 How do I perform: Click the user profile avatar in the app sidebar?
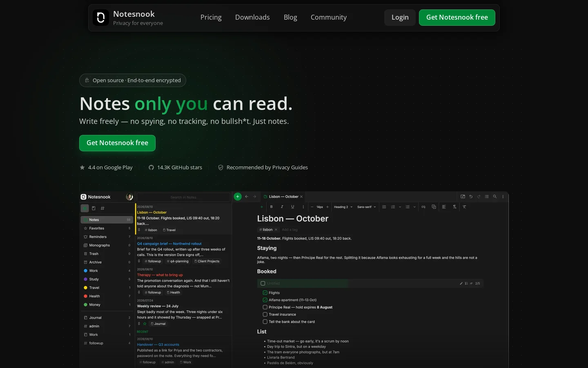pyautogui.click(x=129, y=197)
